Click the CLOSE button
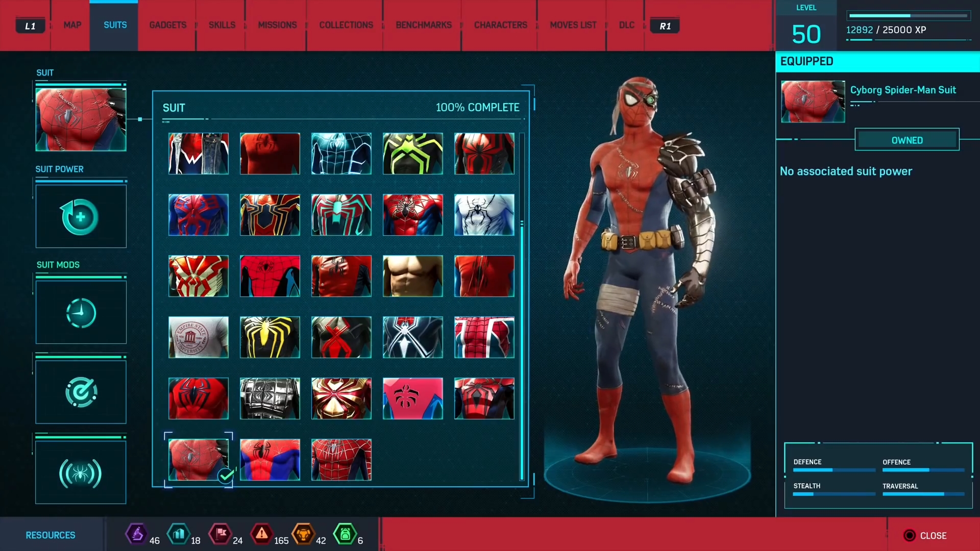The image size is (980, 551). click(x=925, y=535)
